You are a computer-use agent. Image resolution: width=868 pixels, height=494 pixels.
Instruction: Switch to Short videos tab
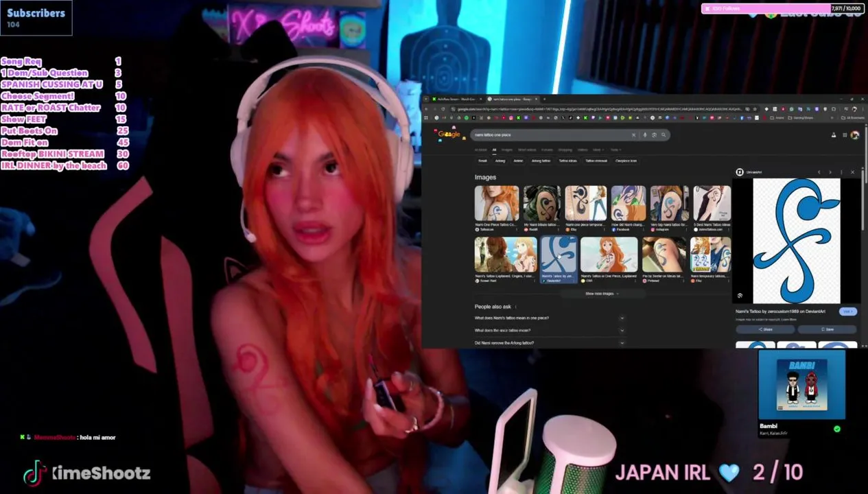coord(527,150)
